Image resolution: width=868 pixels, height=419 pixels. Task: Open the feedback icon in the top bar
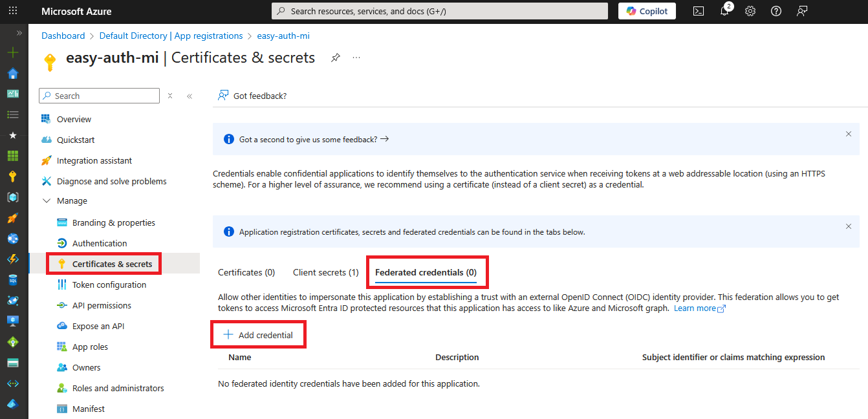click(x=802, y=11)
